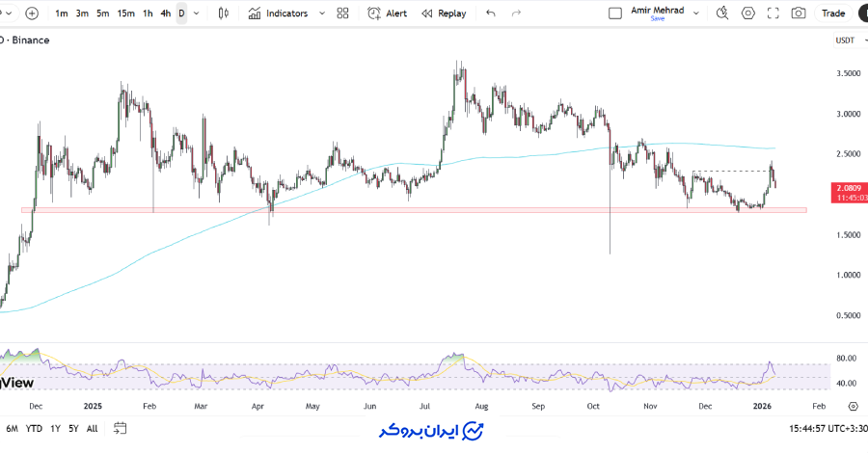This screenshot has height=454, width=868.
Task: Switch to the 15m timeframe
Action: click(125, 13)
